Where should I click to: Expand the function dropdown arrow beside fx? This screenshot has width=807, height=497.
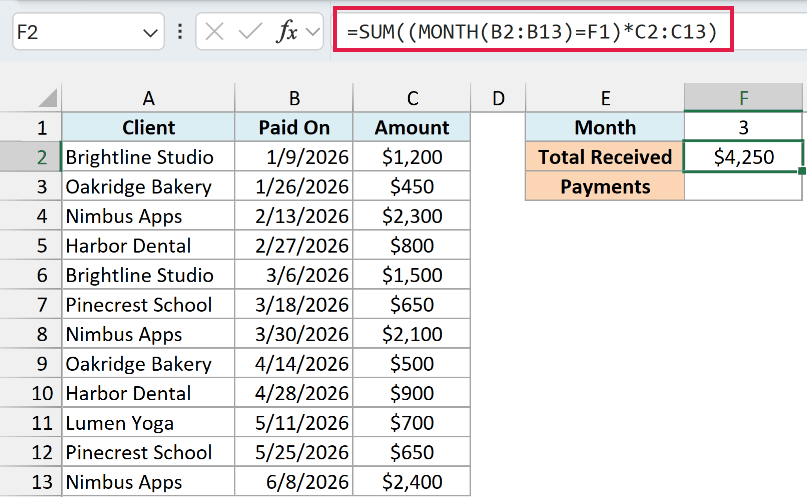point(312,32)
